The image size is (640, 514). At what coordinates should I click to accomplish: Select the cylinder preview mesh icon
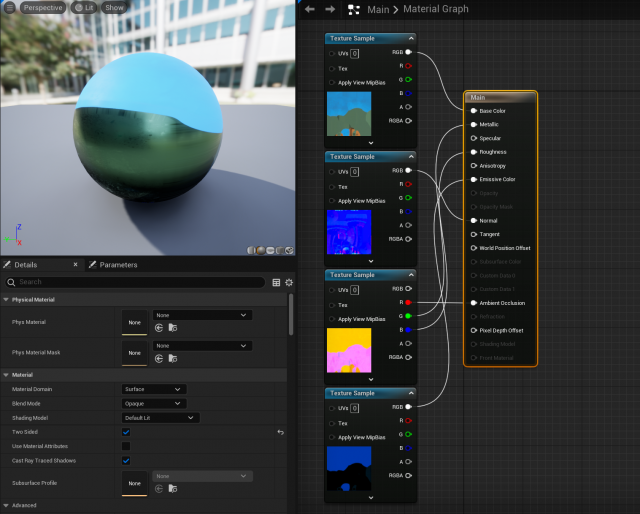[x=252, y=250]
